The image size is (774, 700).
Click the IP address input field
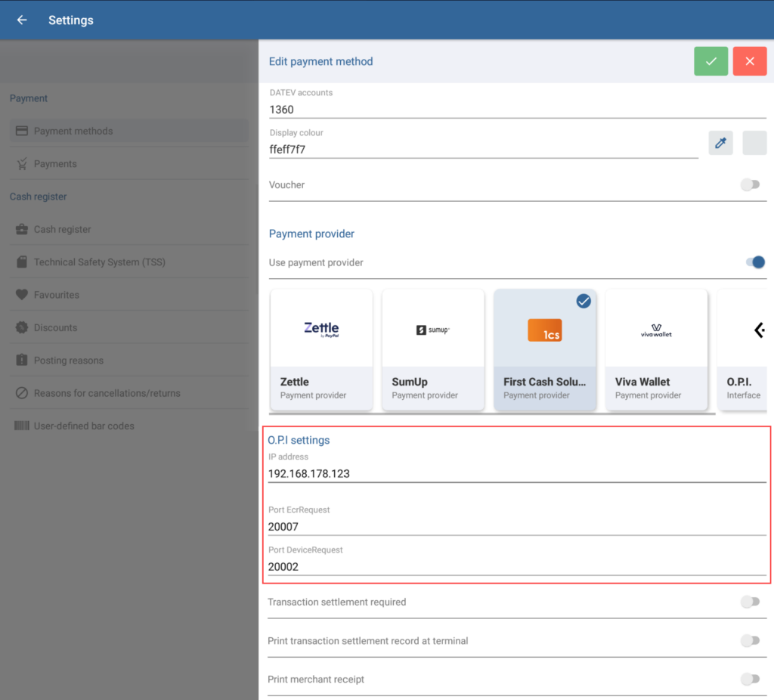pyautogui.click(x=516, y=474)
